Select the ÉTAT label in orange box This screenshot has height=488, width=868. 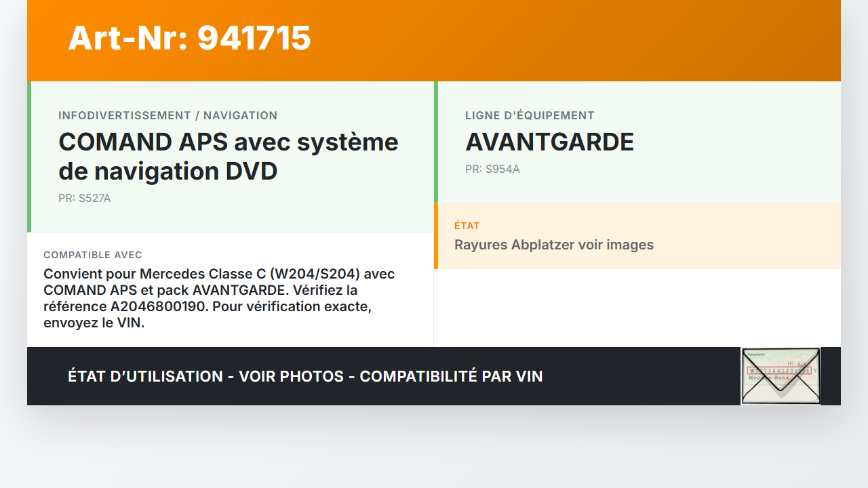[x=467, y=226]
